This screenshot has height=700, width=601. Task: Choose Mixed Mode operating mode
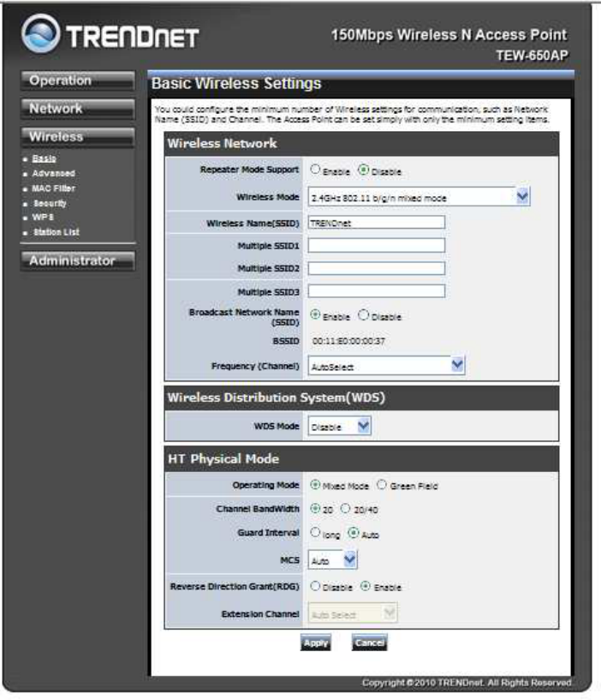315,485
